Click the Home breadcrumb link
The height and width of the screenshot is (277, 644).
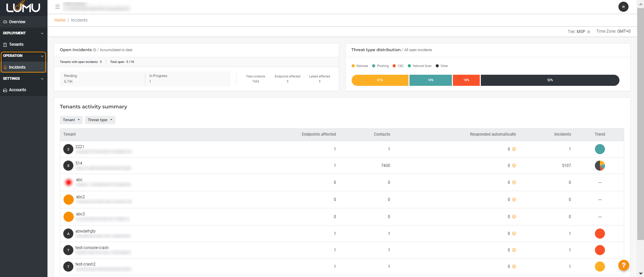(x=60, y=20)
